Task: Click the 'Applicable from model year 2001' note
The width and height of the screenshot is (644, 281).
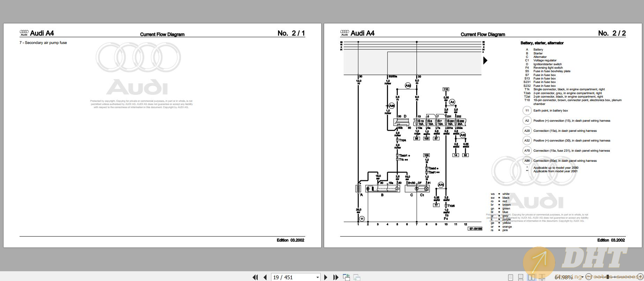Action: (x=555, y=171)
